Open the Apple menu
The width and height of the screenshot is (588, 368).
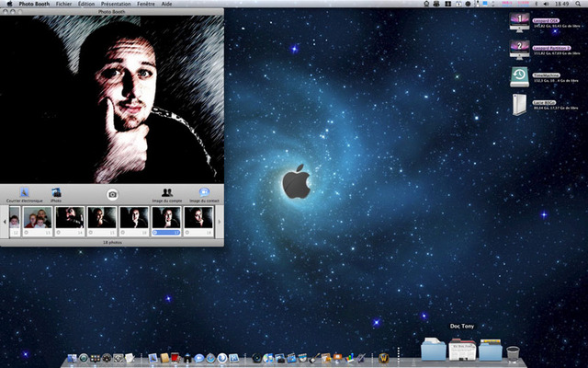pyautogui.click(x=9, y=4)
